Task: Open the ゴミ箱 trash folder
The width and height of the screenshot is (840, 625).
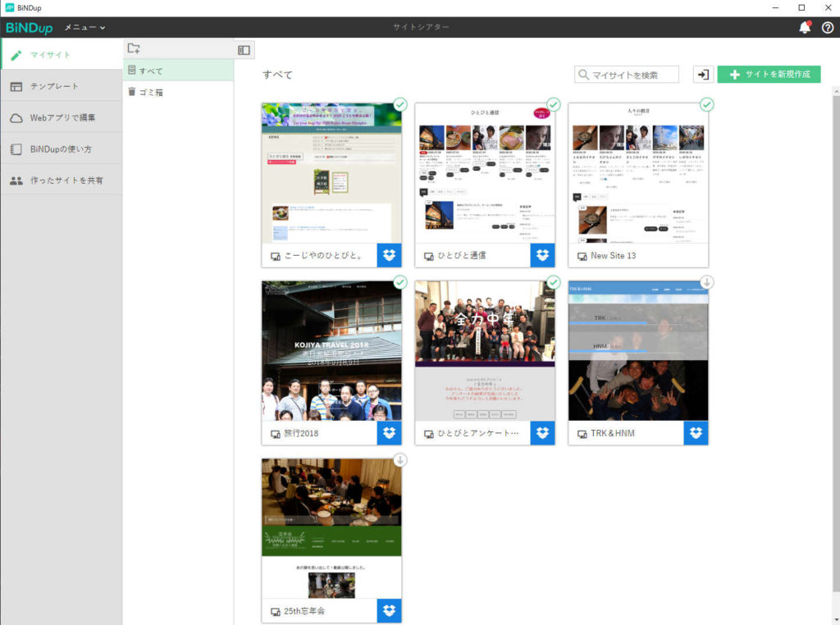Action: [x=150, y=92]
